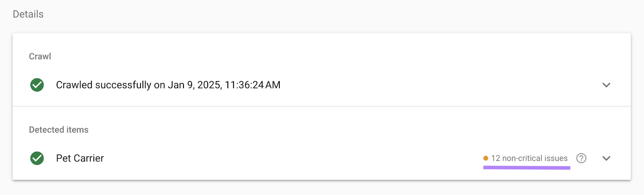Expand the Crawl status row chevron
The height and width of the screenshot is (195, 644).
click(x=606, y=85)
